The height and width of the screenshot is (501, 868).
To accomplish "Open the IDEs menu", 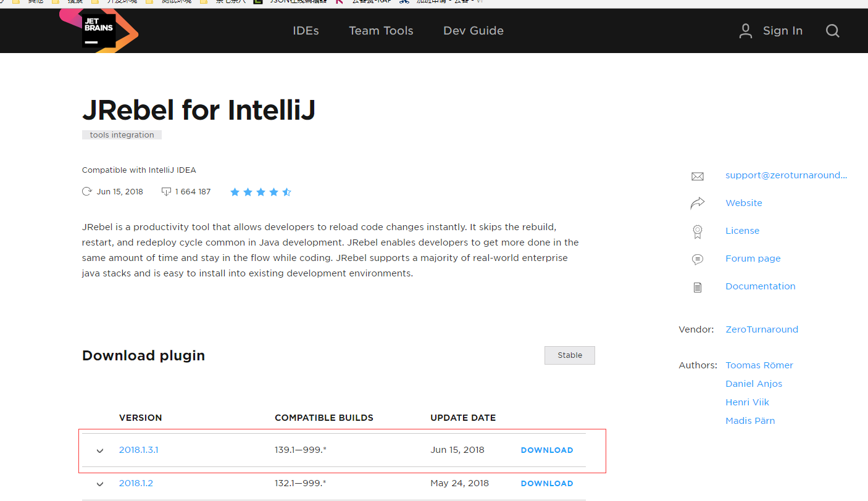I will tap(306, 31).
